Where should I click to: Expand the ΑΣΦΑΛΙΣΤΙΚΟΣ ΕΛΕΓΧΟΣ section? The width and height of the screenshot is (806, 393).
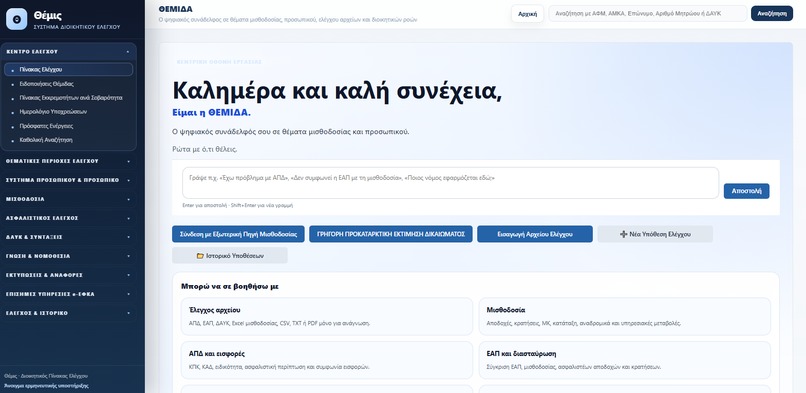click(69, 218)
